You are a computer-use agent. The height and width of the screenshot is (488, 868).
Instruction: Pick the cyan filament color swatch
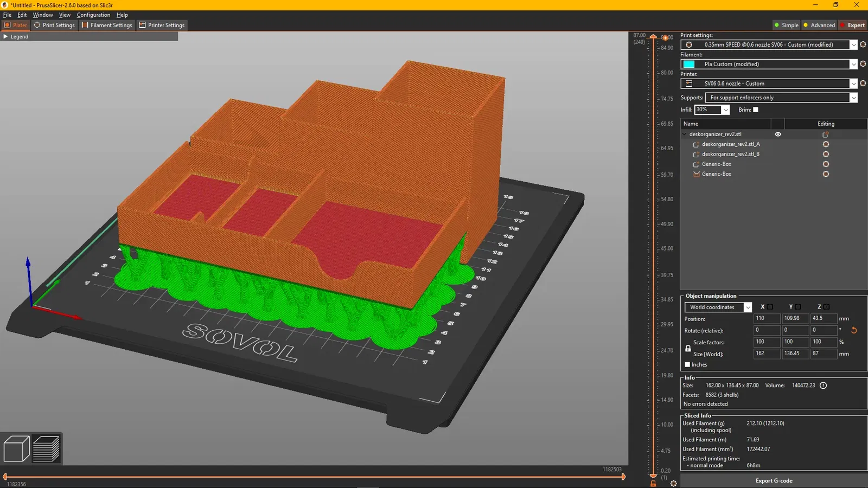(x=689, y=65)
